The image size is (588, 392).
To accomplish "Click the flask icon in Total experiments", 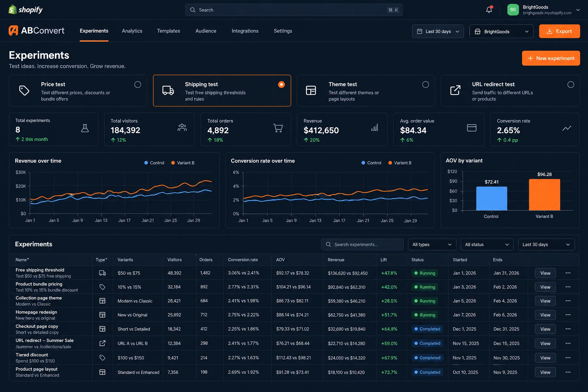I will pyautogui.click(x=85, y=128).
